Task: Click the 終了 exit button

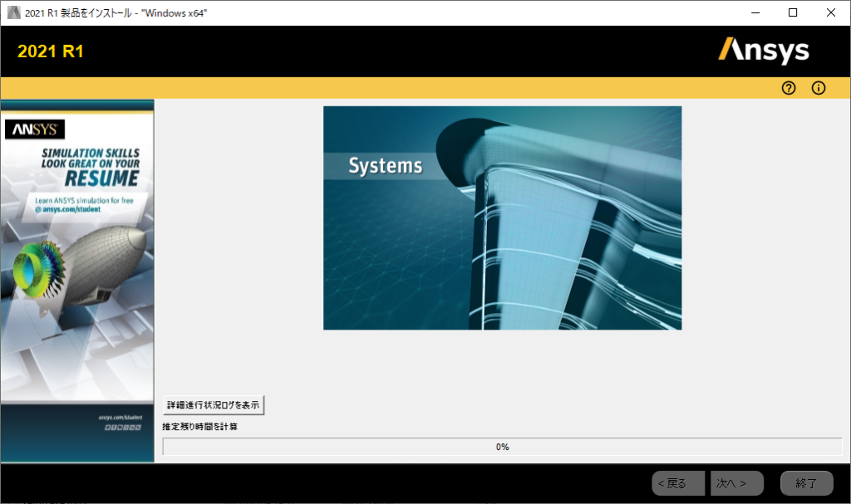Action: point(806,483)
